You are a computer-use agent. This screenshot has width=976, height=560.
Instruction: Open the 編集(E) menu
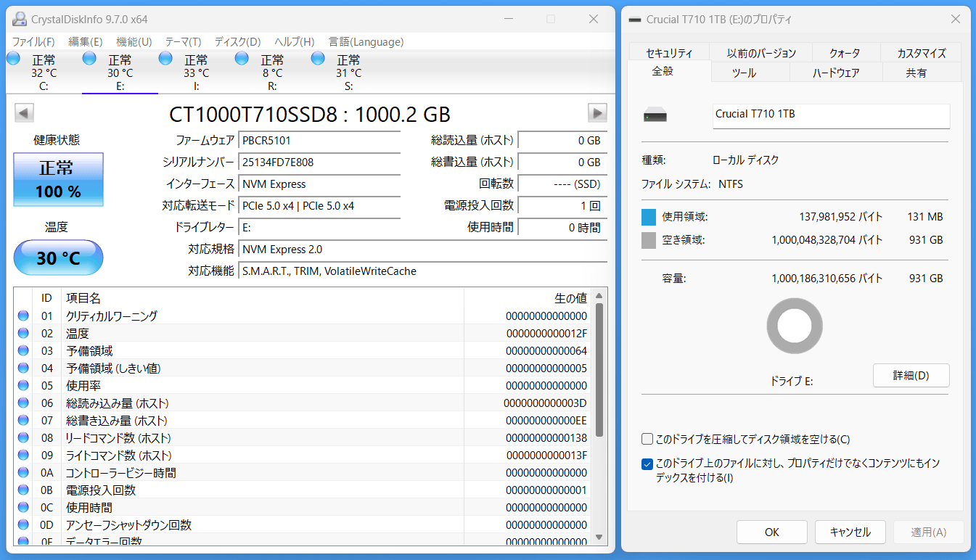[x=86, y=42]
